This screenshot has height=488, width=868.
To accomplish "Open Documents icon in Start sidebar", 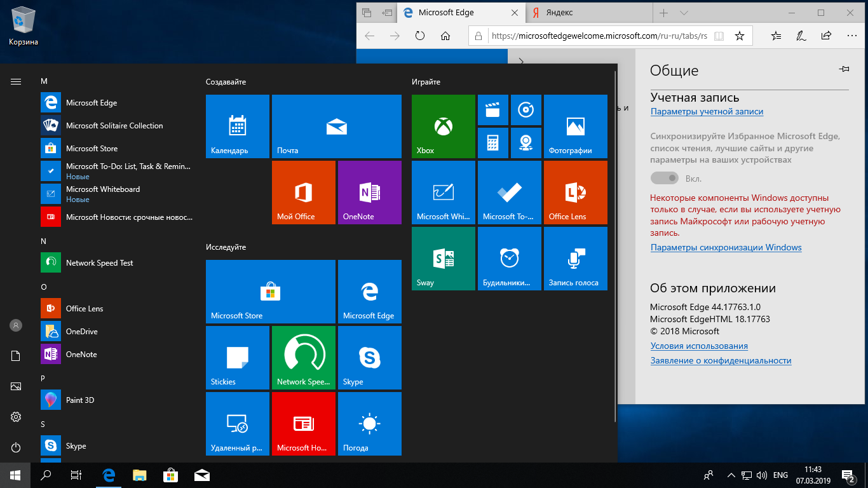I will [16, 356].
